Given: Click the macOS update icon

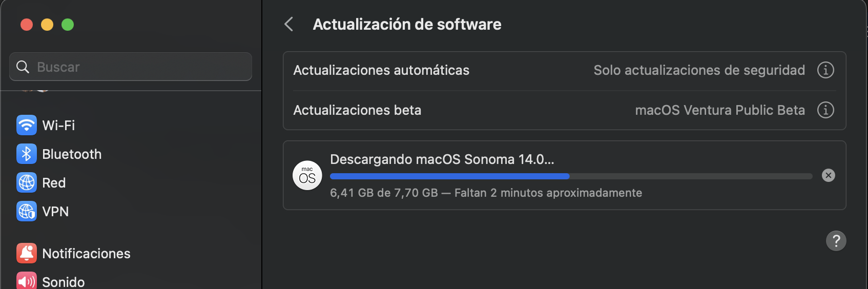Looking at the screenshot, I should 307,175.
